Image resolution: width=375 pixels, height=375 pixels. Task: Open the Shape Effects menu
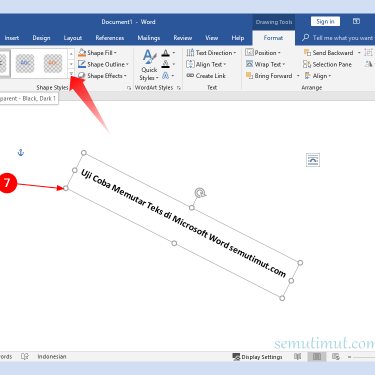pyautogui.click(x=102, y=76)
